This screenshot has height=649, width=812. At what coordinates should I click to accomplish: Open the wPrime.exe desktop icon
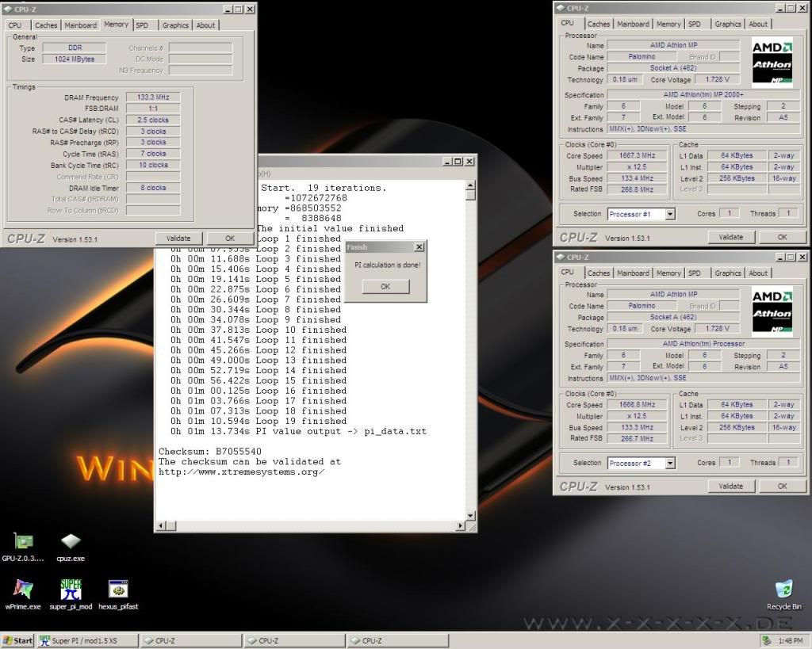(23, 594)
